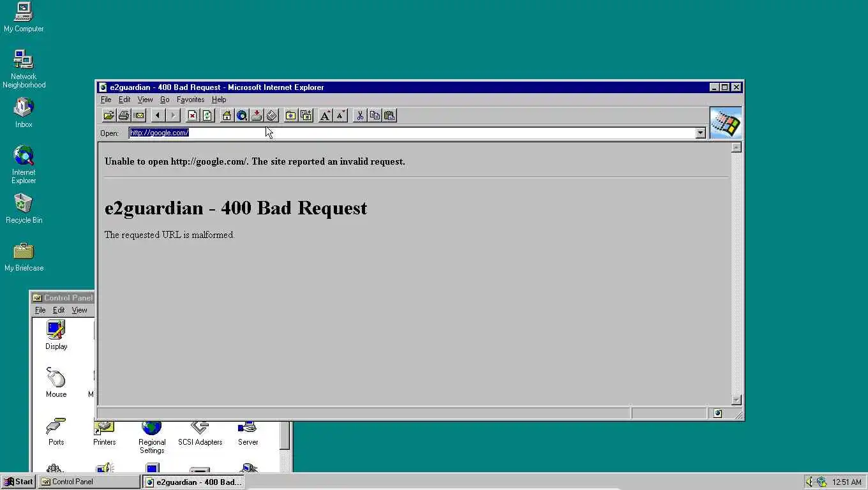Select the Network Neighborhood desktop icon

(x=24, y=69)
